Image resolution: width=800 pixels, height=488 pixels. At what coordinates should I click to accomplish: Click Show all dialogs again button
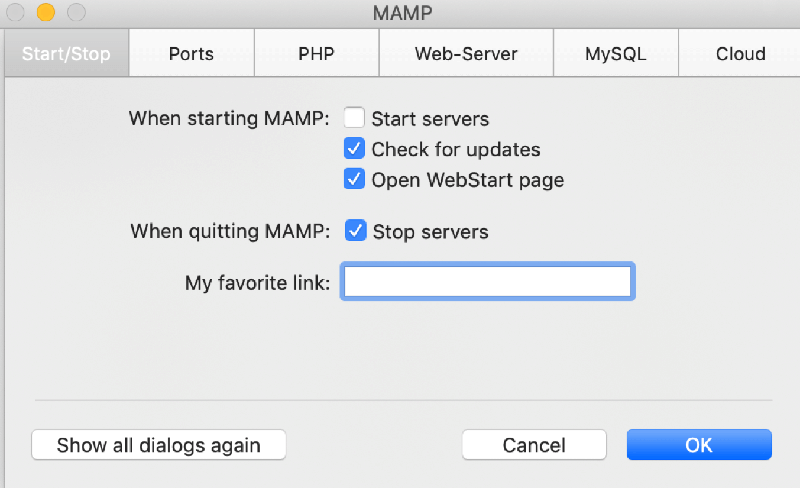(x=159, y=445)
